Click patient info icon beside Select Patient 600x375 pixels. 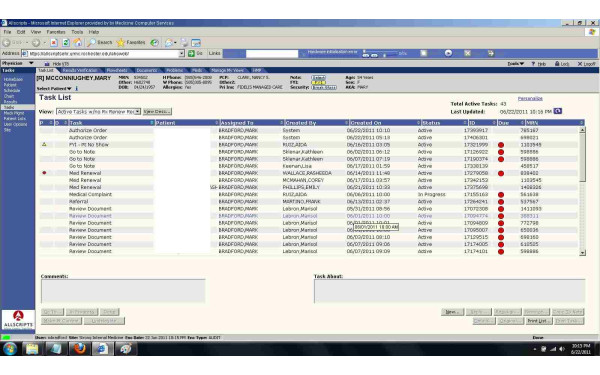76,88
